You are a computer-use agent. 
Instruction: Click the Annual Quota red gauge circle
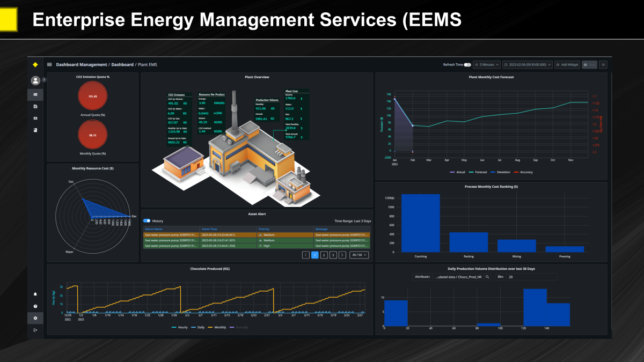tap(92, 97)
